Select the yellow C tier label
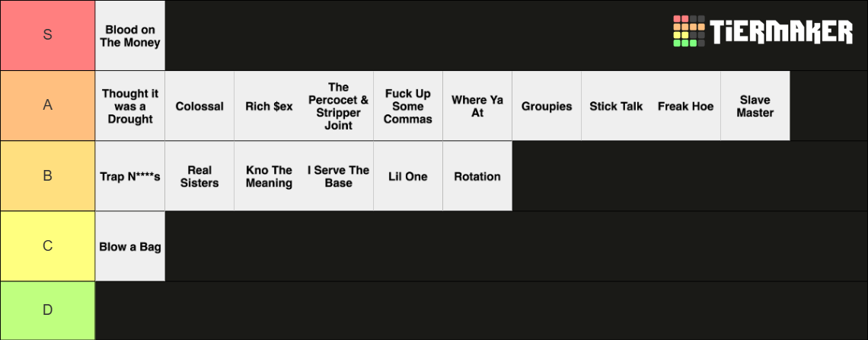Image resolution: width=868 pixels, height=340 pixels. click(48, 245)
